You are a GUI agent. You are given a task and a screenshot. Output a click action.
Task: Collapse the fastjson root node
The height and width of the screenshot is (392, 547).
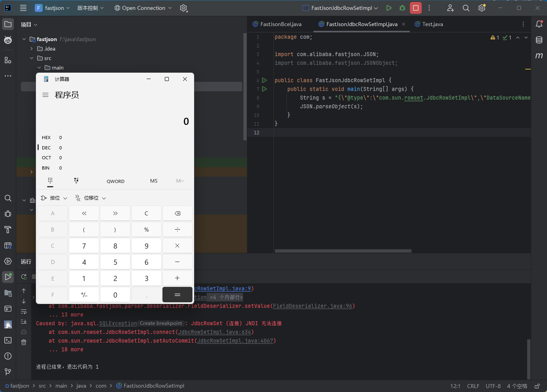point(24,39)
